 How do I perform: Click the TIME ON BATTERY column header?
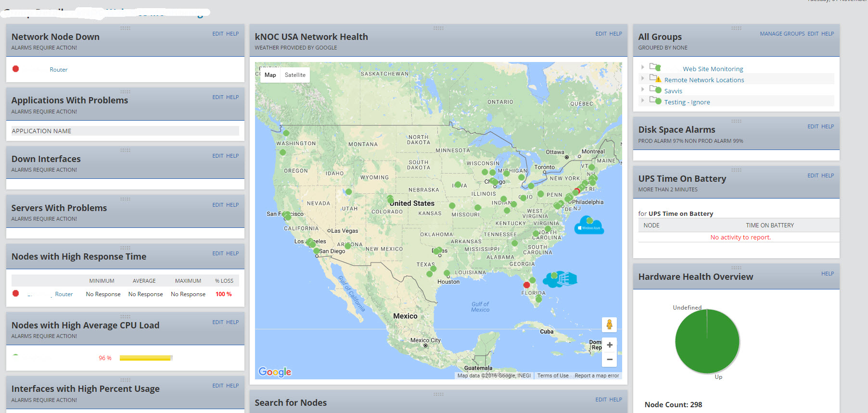pos(770,225)
